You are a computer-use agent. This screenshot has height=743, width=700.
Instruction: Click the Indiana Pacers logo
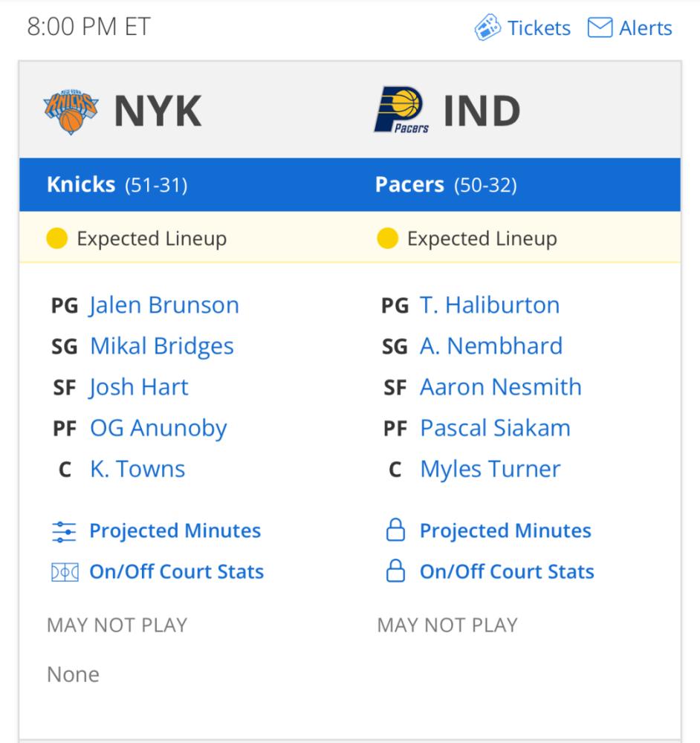pyautogui.click(x=402, y=110)
